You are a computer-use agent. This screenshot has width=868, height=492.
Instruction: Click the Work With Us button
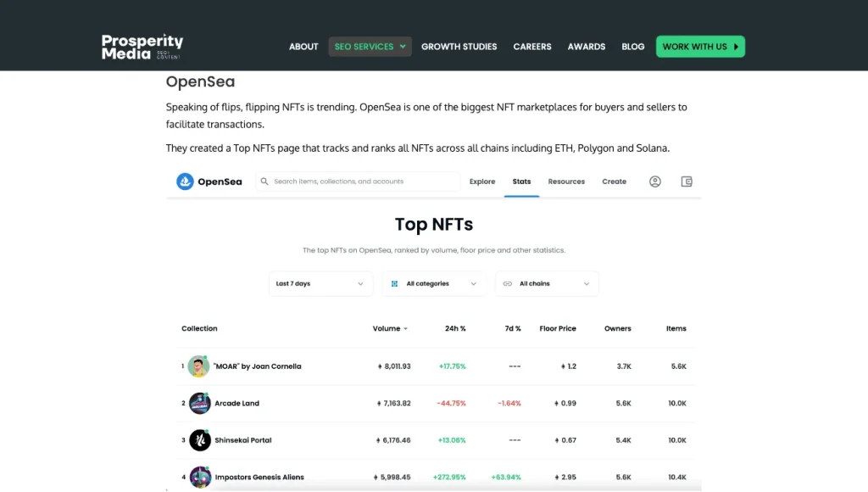point(699,47)
